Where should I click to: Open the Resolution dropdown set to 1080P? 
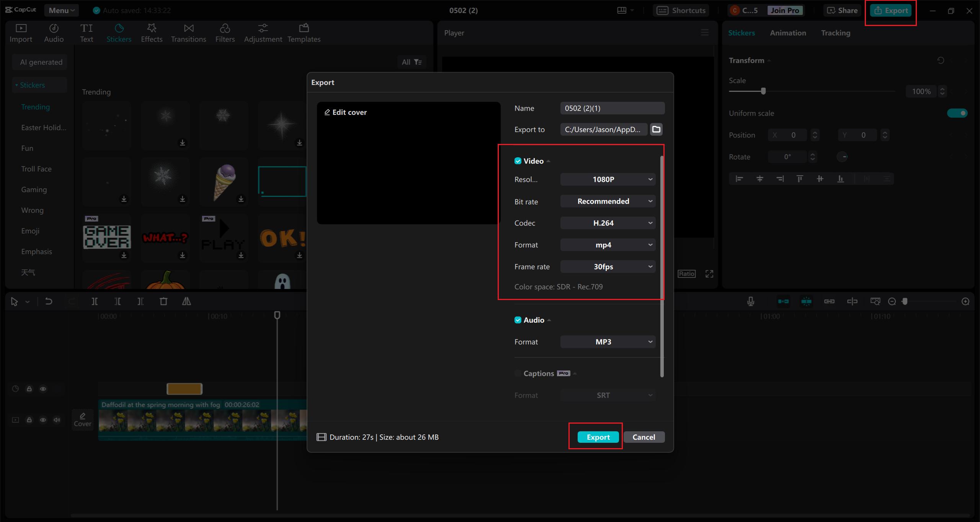tap(608, 179)
